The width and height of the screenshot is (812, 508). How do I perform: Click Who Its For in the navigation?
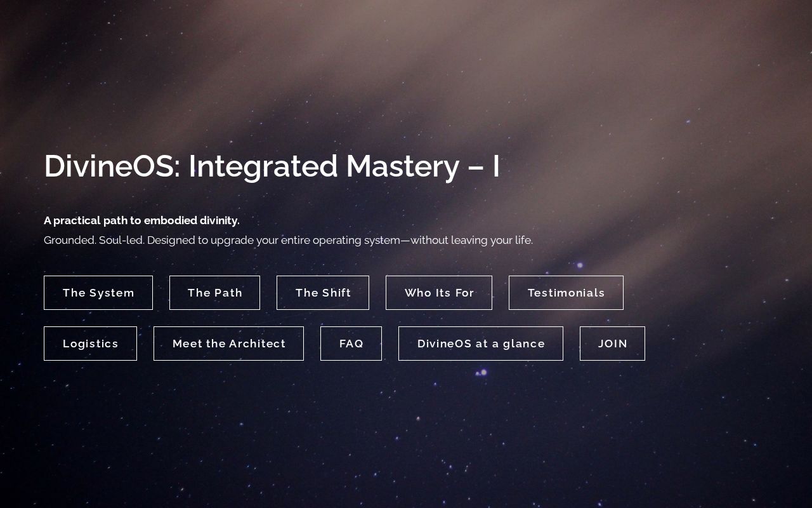pyautogui.click(x=439, y=293)
